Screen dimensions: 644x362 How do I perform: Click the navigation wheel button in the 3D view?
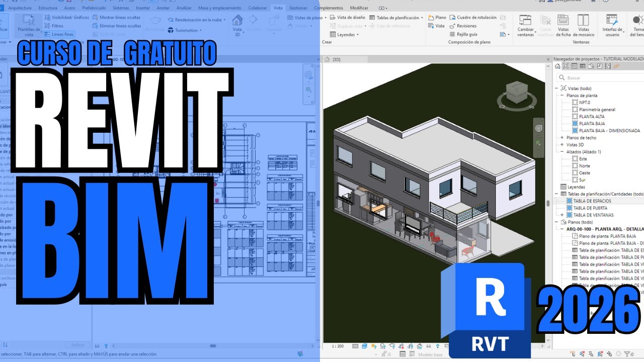point(539,129)
